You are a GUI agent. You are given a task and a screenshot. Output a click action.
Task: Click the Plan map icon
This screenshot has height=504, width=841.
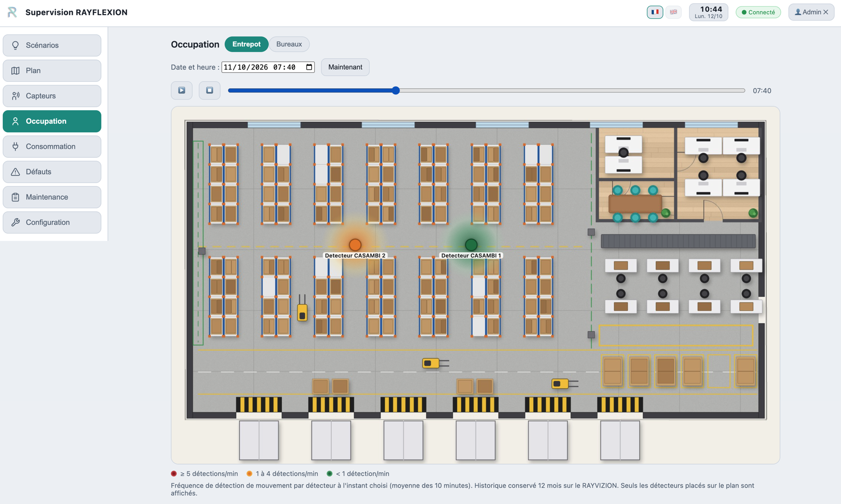tap(15, 71)
